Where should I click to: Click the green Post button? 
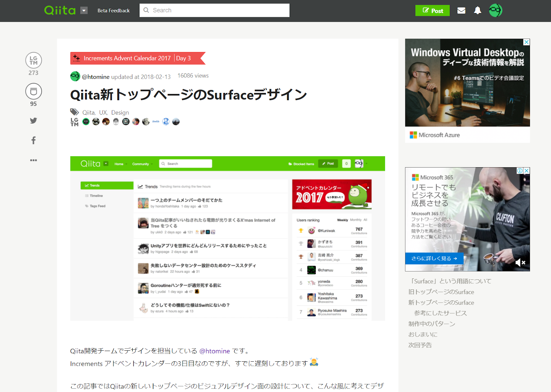point(433,10)
